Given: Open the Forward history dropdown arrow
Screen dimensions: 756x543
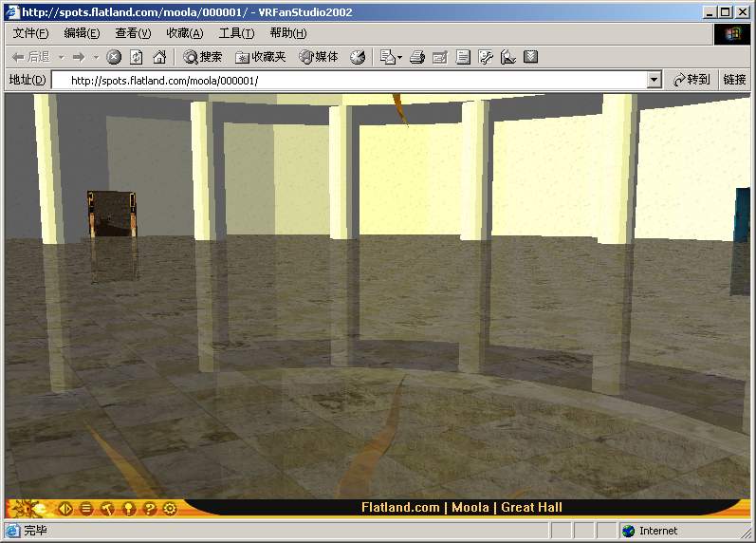Looking at the screenshot, I should point(96,58).
